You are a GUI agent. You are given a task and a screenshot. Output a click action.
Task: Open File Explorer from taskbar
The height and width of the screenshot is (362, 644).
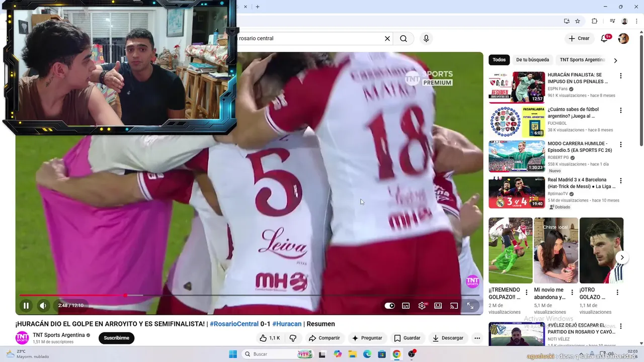[x=352, y=354]
